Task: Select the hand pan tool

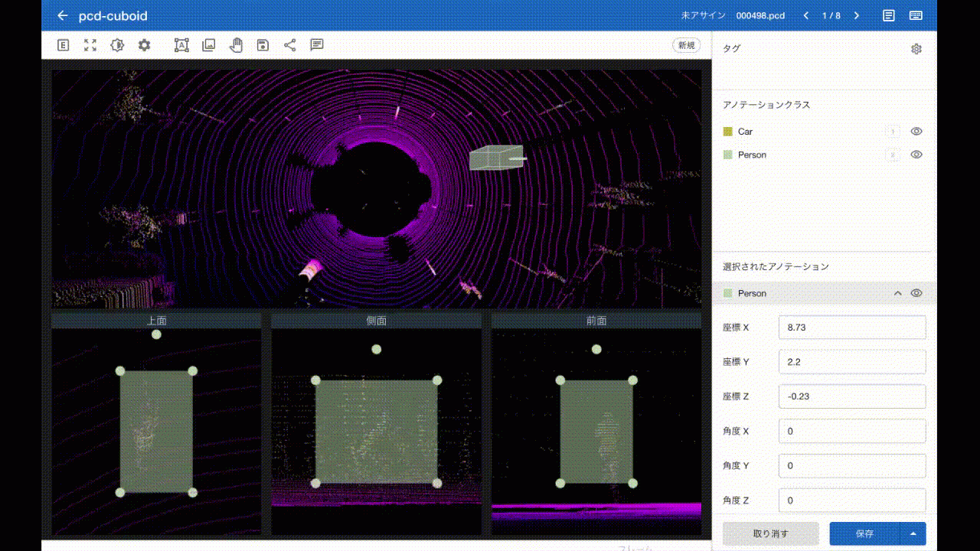Action: pos(236,45)
